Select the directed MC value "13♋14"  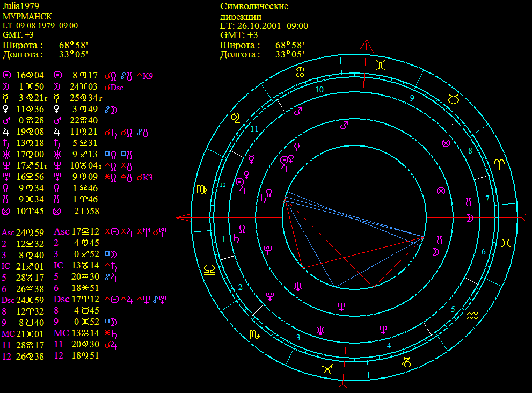click(85, 333)
